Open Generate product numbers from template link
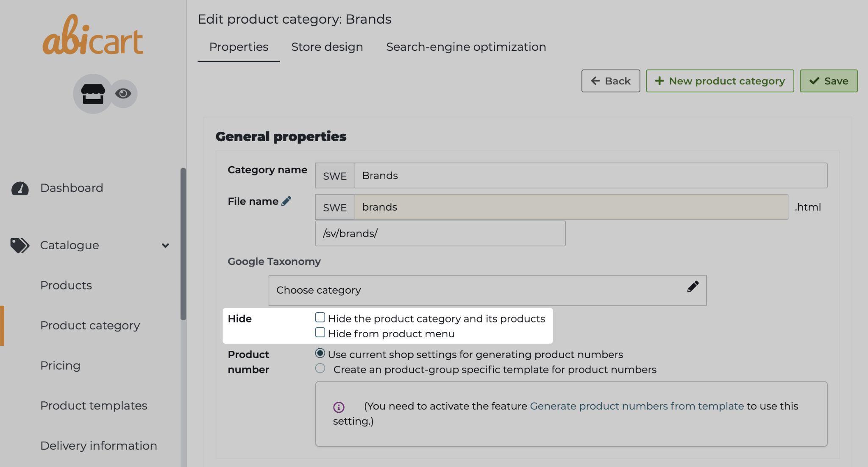The width and height of the screenshot is (868, 467). pos(637,406)
